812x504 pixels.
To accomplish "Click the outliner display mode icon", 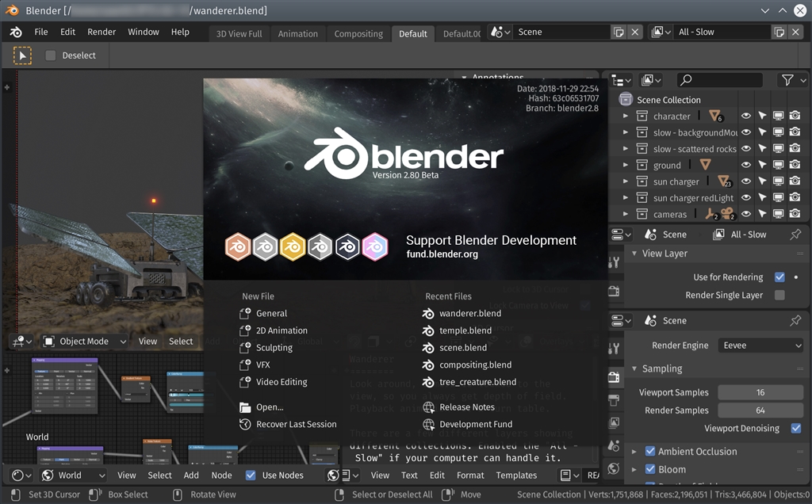I will coord(651,80).
